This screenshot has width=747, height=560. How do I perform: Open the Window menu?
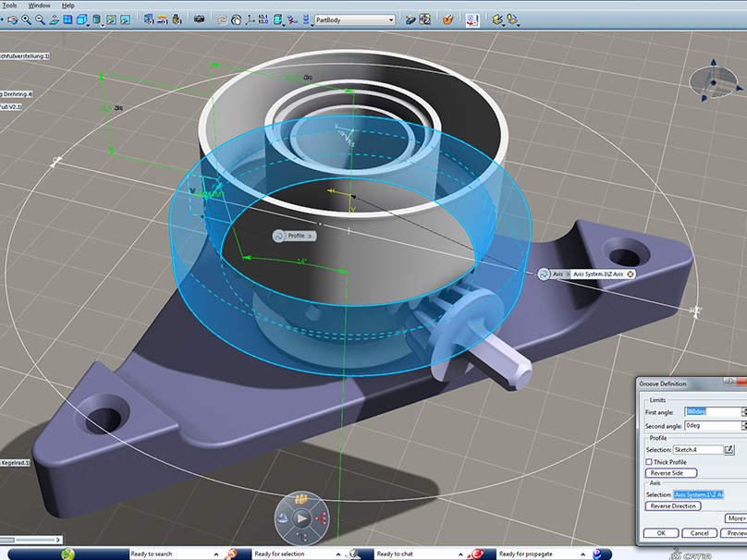pos(40,6)
